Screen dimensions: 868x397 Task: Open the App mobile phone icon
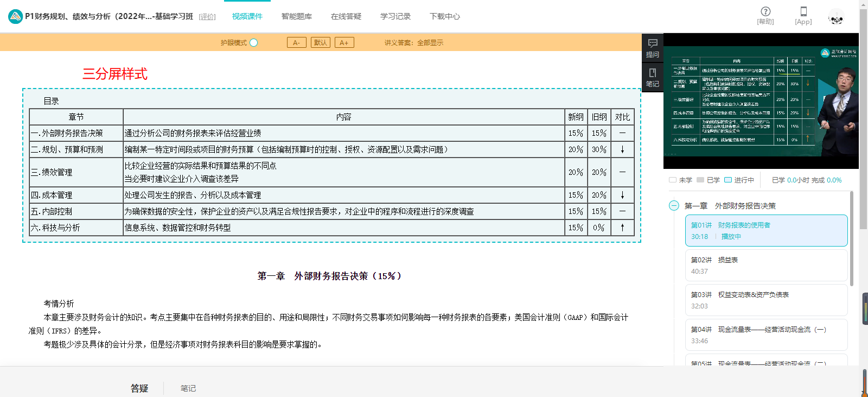click(x=803, y=12)
